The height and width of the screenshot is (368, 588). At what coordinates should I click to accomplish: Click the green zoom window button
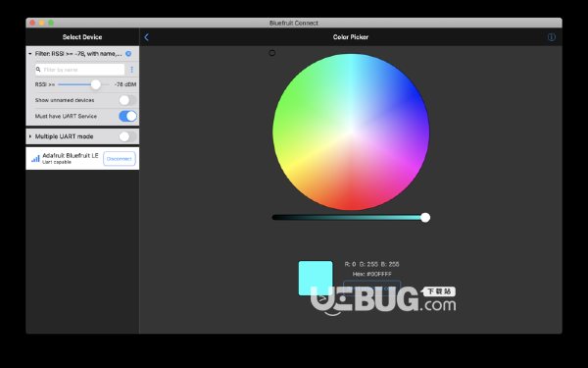click(x=51, y=23)
